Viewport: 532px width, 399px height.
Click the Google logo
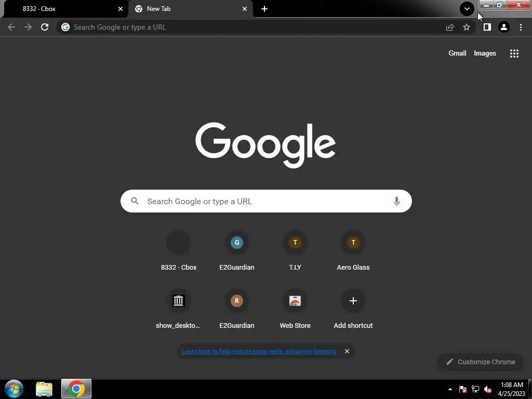click(265, 145)
